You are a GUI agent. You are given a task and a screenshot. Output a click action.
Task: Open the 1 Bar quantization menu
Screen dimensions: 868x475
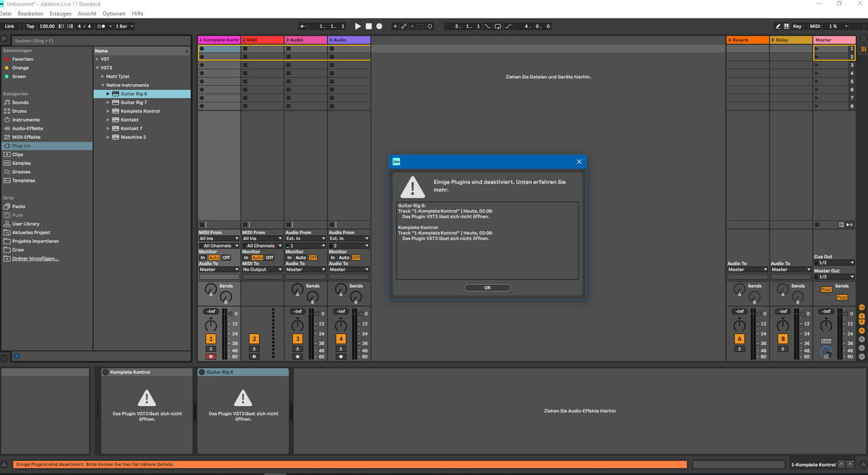124,26
